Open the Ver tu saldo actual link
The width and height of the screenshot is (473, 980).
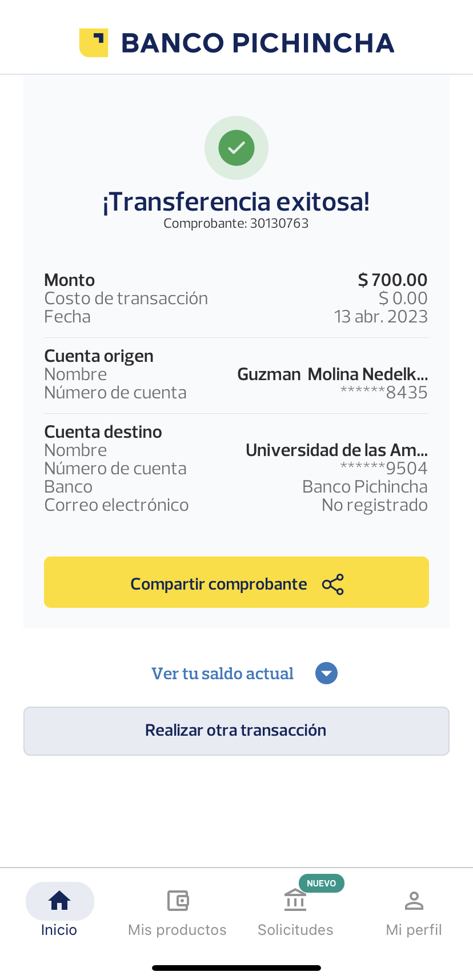click(x=222, y=674)
